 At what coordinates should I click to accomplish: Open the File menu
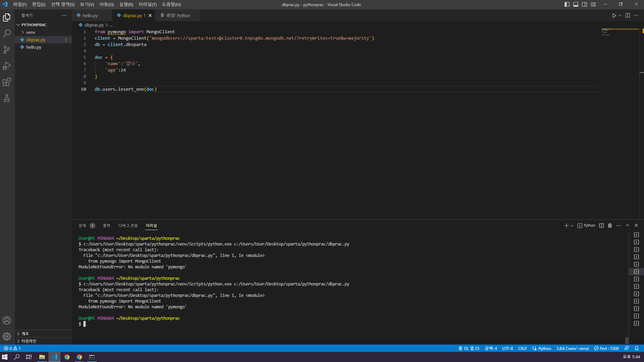point(20,4)
